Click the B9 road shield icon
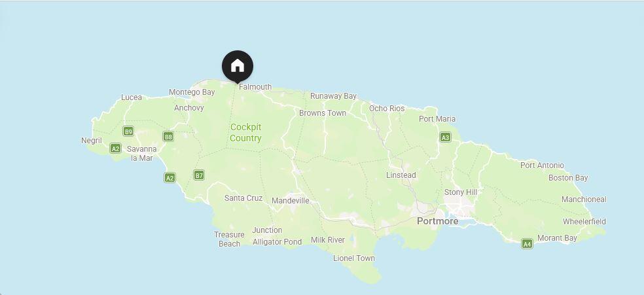Image resolution: width=644 pixels, height=295 pixels. tap(128, 131)
